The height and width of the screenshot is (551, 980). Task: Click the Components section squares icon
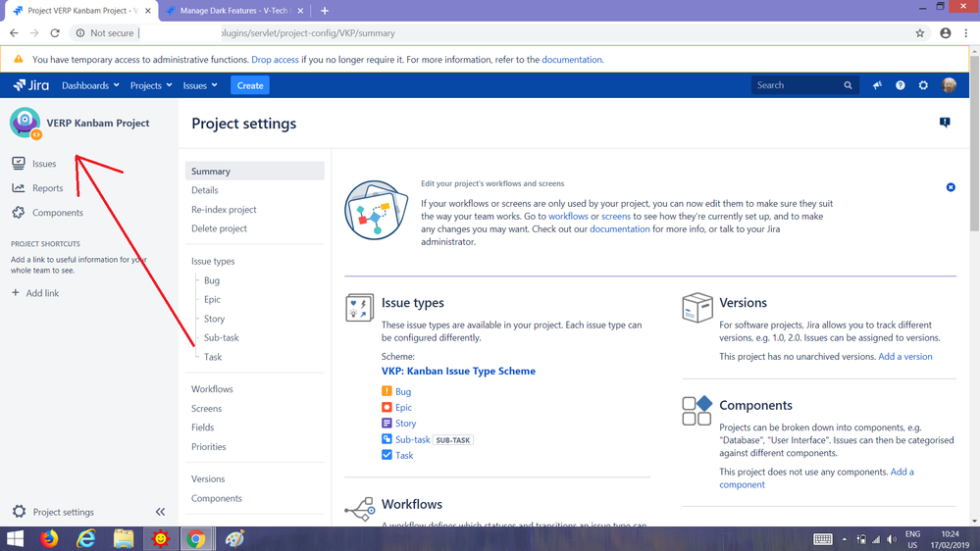pyautogui.click(x=697, y=411)
